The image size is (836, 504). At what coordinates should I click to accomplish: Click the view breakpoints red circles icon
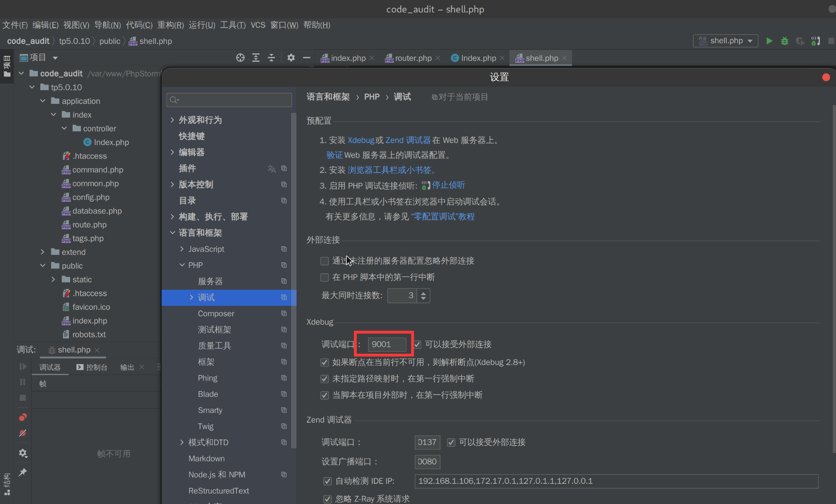(x=23, y=417)
